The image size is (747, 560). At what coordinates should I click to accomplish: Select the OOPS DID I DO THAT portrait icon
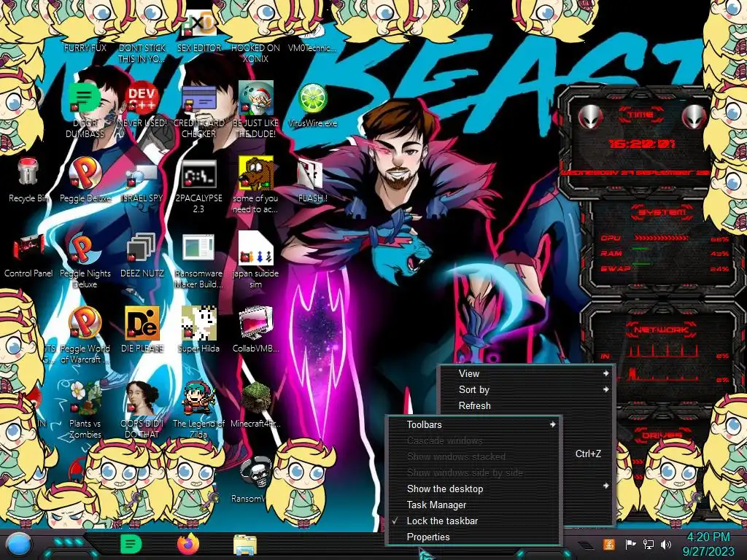[142, 399]
